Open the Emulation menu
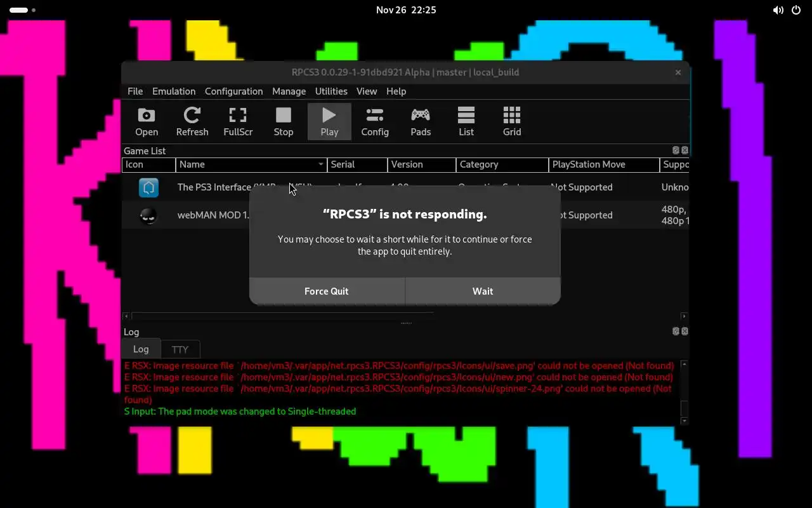Viewport: 812px width, 508px height. (174, 91)
